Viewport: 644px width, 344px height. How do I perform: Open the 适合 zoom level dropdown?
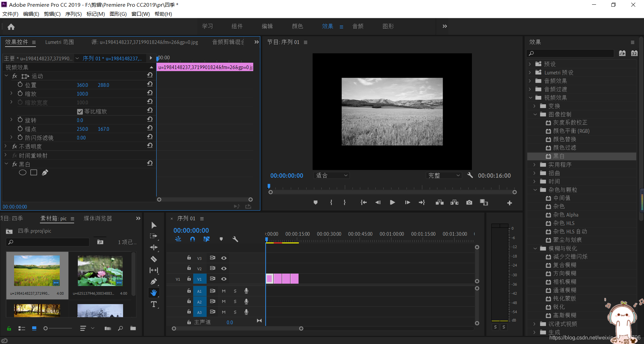point(331,175)
